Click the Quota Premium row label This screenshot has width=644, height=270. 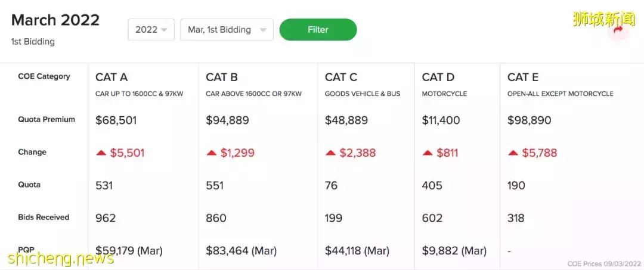pos(47,119)
